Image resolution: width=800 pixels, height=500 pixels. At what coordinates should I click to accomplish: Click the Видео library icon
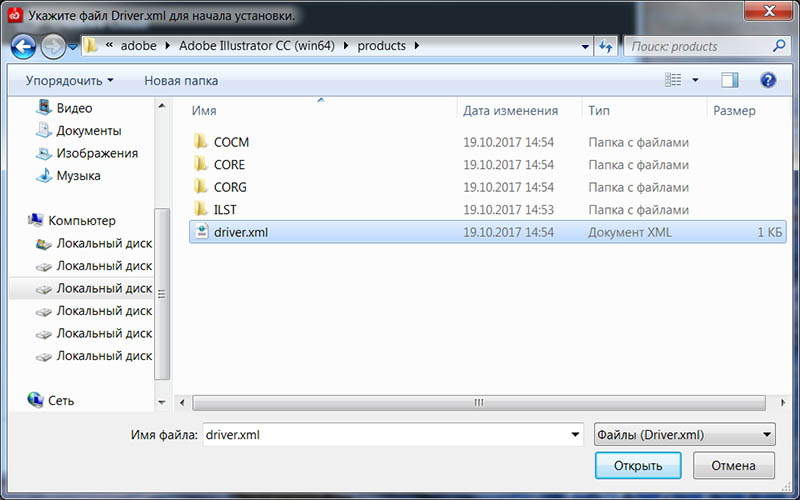[44, 107]
